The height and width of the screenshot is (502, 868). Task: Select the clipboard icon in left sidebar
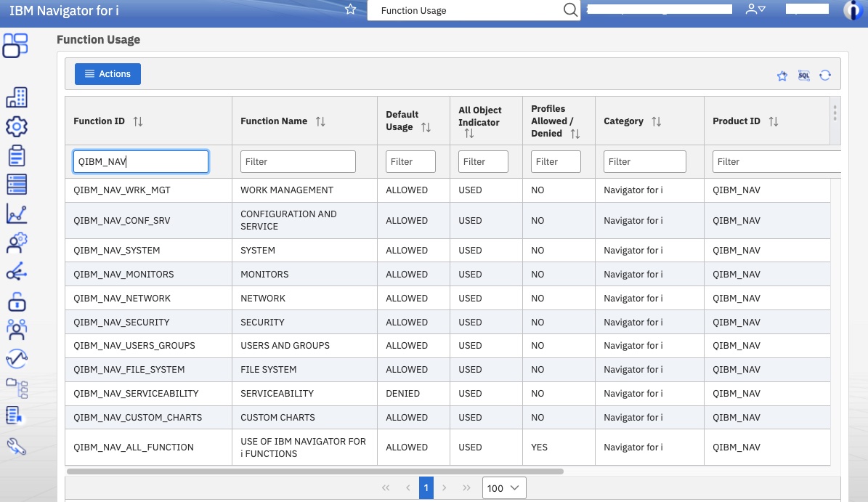click(x=17, y=155)
